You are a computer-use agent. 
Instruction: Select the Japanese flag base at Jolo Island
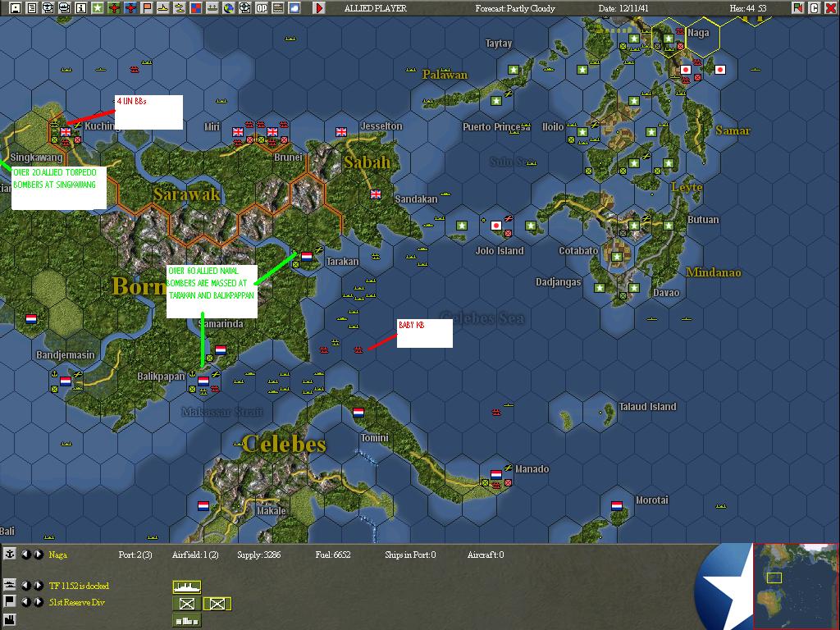click(x=496, y=226)
